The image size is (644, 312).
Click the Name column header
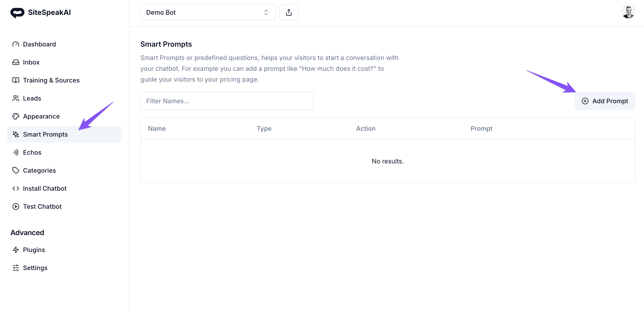tap(157, 129)
